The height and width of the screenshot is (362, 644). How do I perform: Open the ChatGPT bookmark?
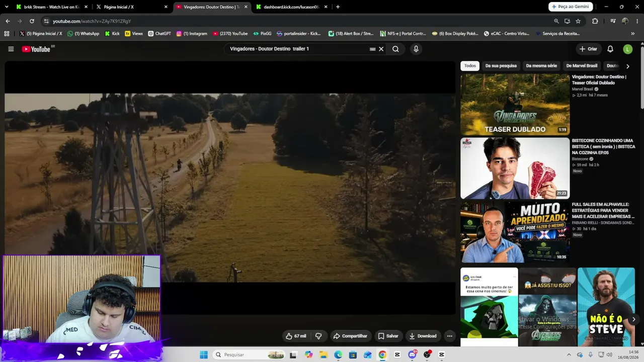(159, 34)
